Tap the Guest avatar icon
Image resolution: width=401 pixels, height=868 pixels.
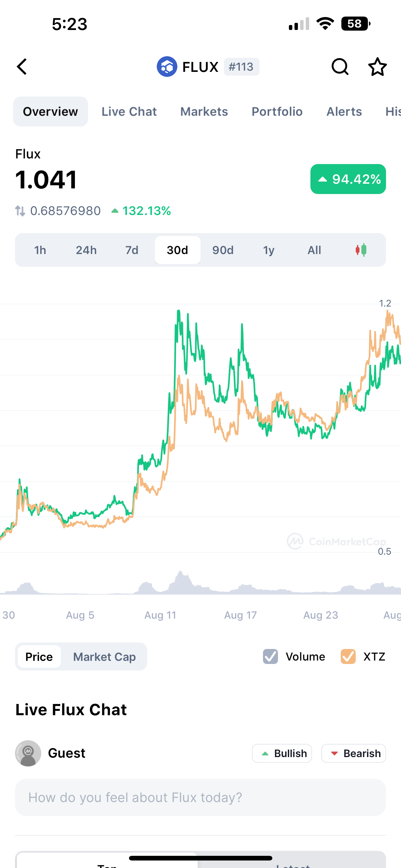click(x=28, y=753)
